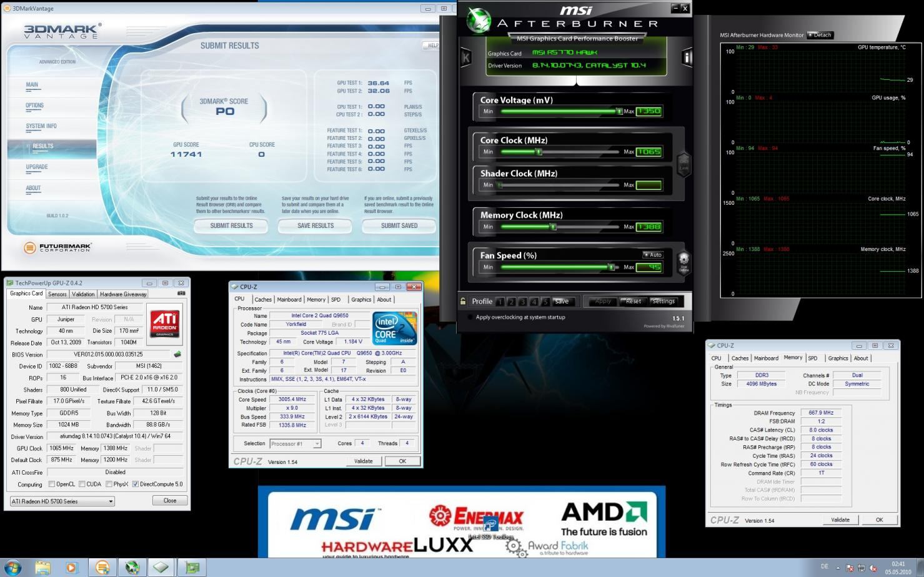
Task: Click the Afterburner Reset button
Action: [633, 301]
